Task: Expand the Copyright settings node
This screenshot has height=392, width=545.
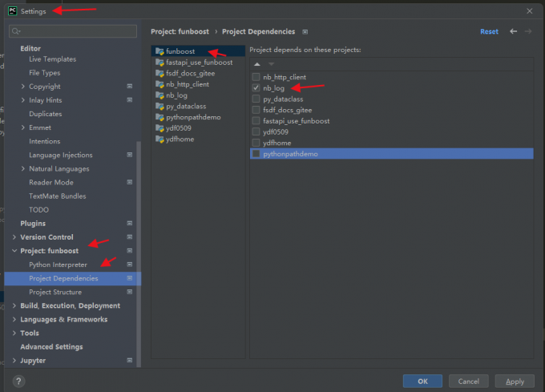Action: [x=23, y=87]
